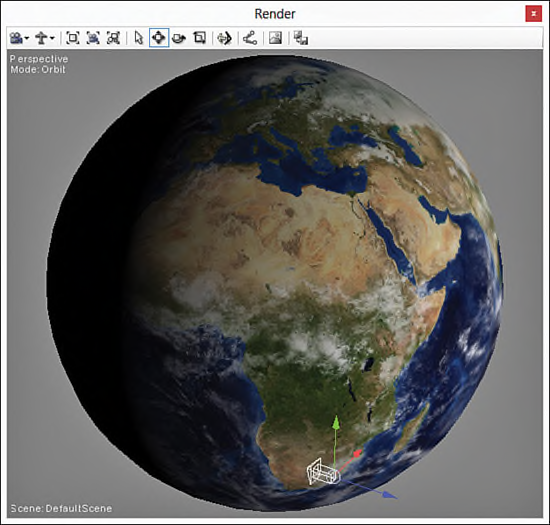The width and height of the screenshot is (550, 525).
Task: Click the green Y-axis gizmo arrow
Action: tap(336, 423)
